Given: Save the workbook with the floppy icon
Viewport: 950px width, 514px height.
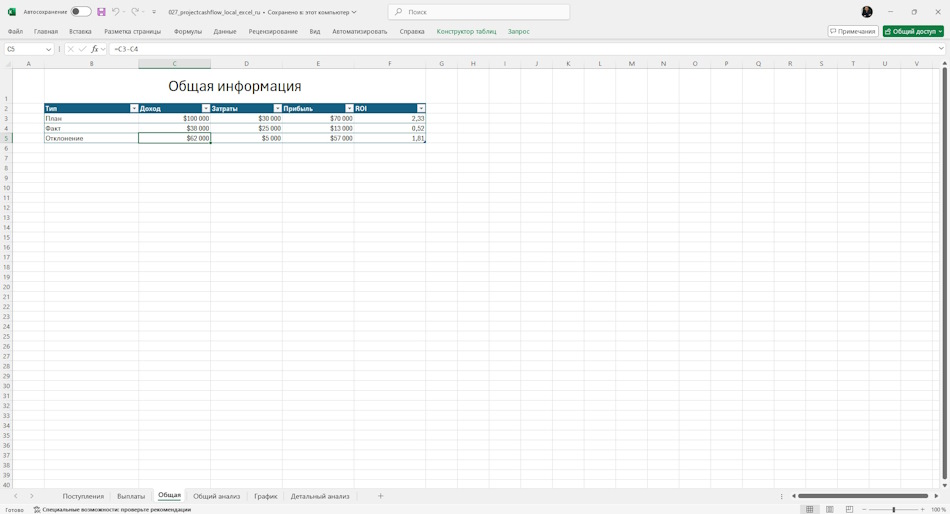Looking at the screenshot, I should (x=101, y=12).
